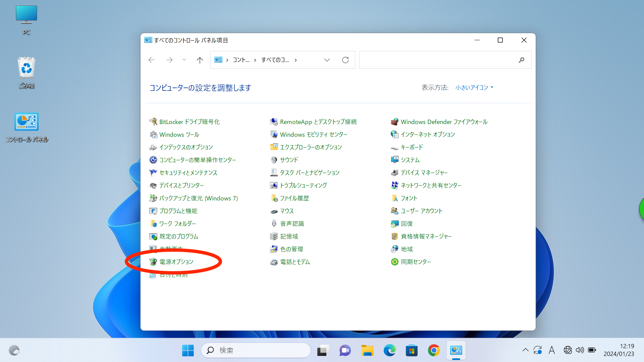This screenshot has width=644, height=362.
Task: Click the コント... breadcrumb segment
Action: click(241, 60)
